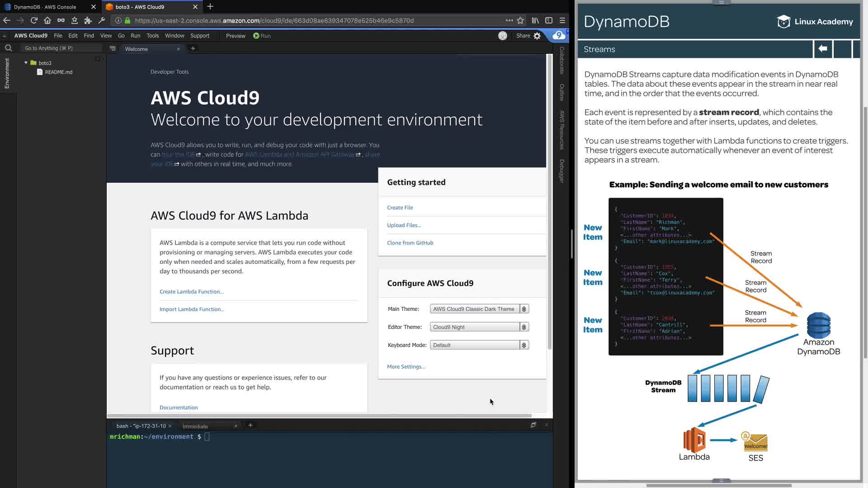Viewport: 868px width, 488px height.
Task: Open the README.md file
Action: click(58, 72)
